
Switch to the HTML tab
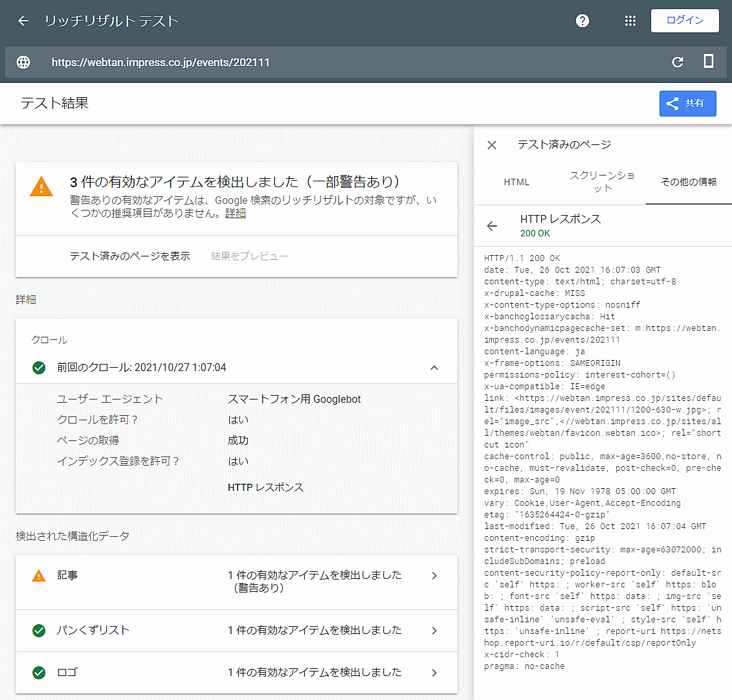(516, 182)
